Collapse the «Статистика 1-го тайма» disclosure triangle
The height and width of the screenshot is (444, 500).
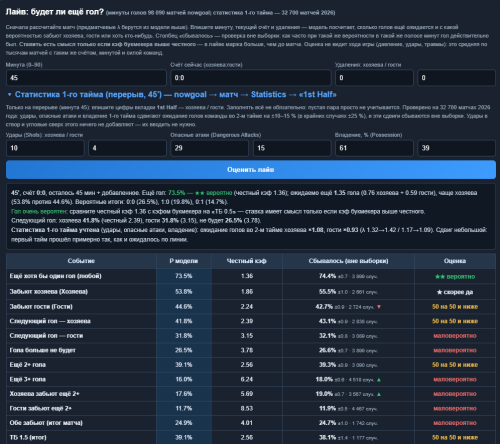(x=9, y=95)
